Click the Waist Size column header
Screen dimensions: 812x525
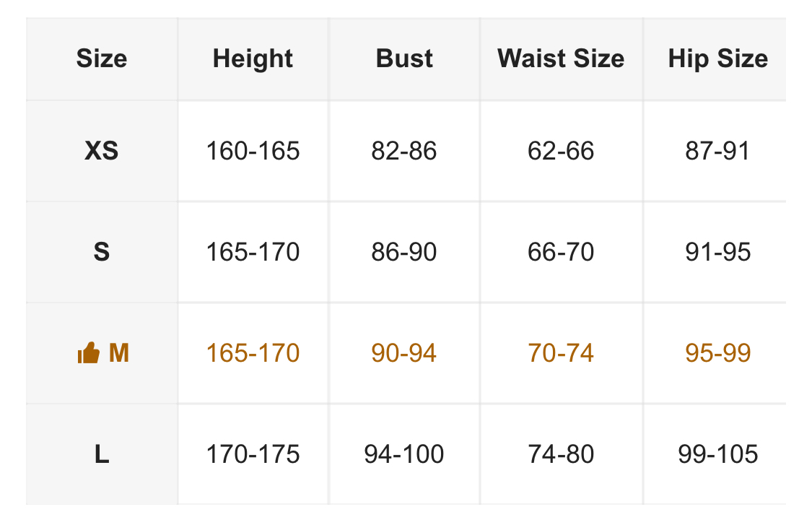(x=561, y=58)
